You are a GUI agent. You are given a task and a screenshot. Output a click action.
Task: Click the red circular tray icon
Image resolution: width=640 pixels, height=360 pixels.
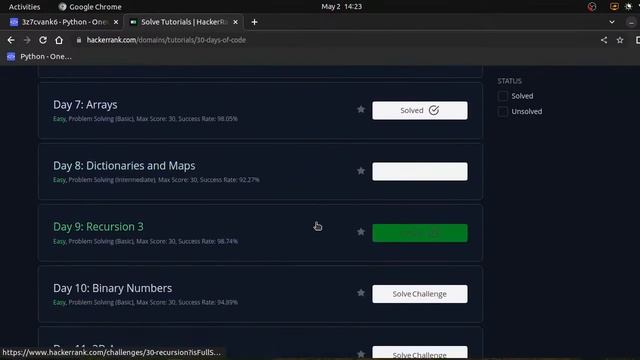pyautogui.click(x=592, y=7)
